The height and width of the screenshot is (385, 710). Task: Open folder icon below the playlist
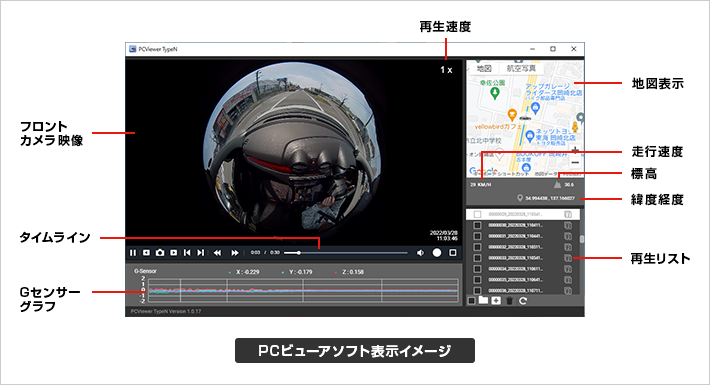click(x=483, y=300)
